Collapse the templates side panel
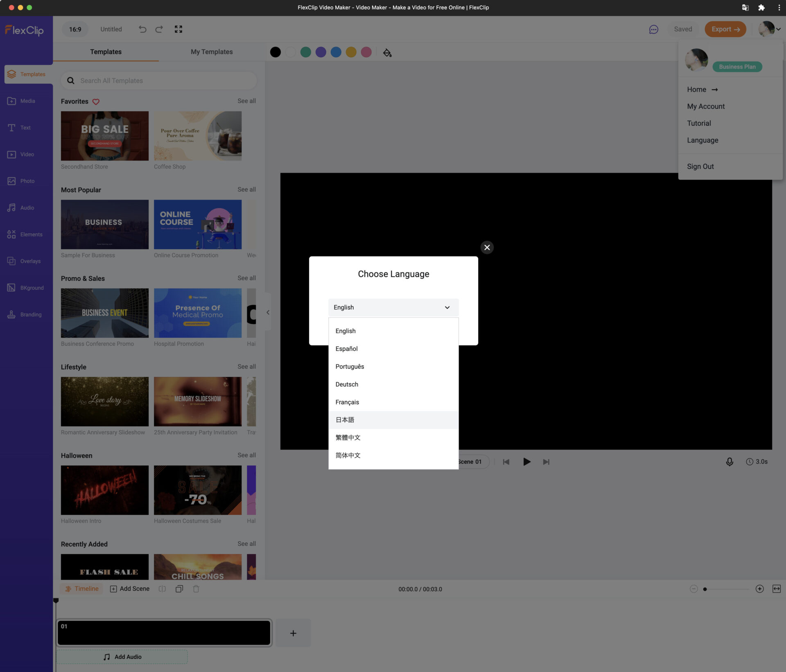The height and width of the screenshot is (672, 786). click(x=268, y=312)
